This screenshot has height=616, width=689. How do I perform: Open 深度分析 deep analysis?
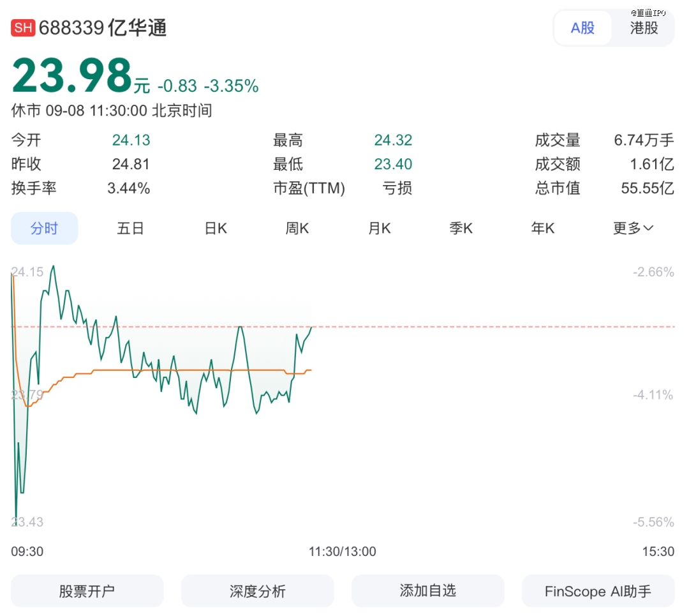pyautogui.click(x=257, y=591)
